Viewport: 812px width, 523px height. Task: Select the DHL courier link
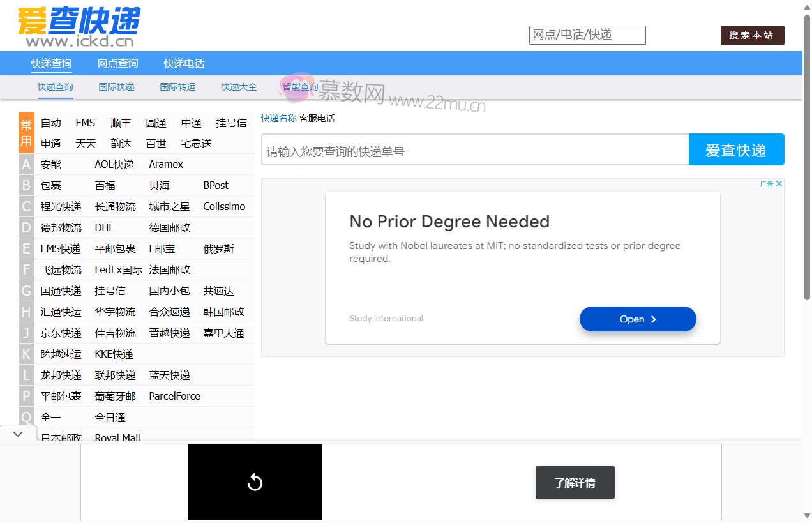[x=104, y=227]
